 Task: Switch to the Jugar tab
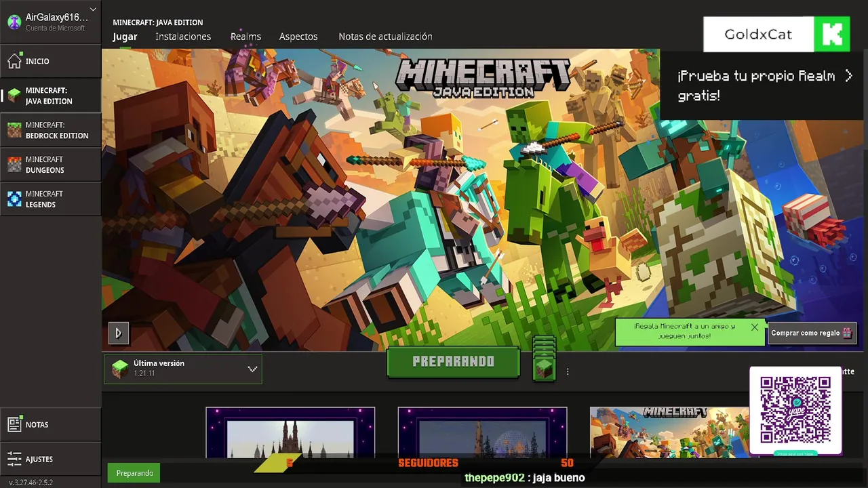(x=125, y=37)
